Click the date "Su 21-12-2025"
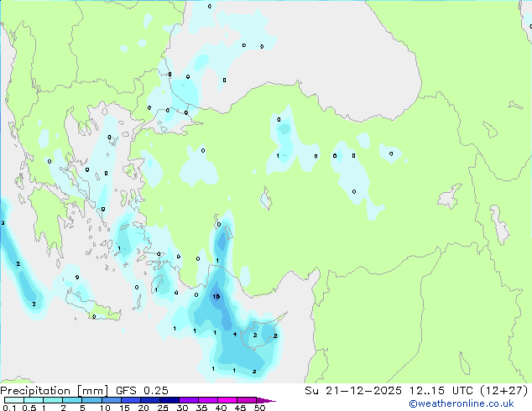 pyautogui.click(x=353, y=391)
